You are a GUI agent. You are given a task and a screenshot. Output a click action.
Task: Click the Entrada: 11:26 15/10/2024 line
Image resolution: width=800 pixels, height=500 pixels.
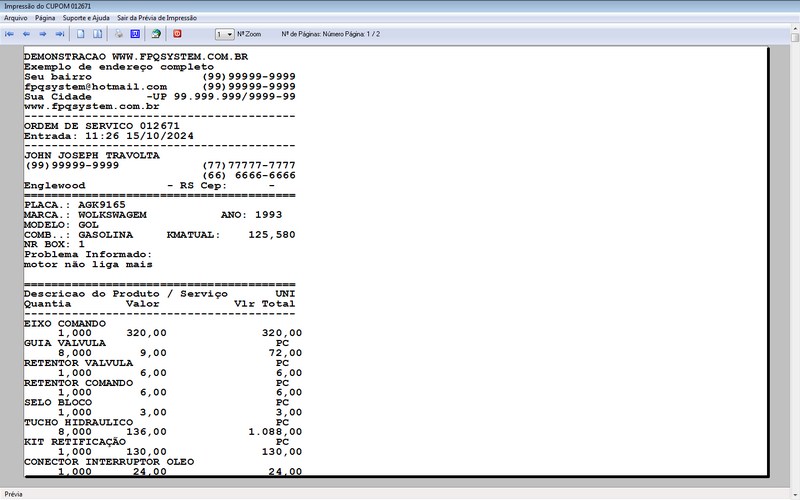[x=109, y=136]
